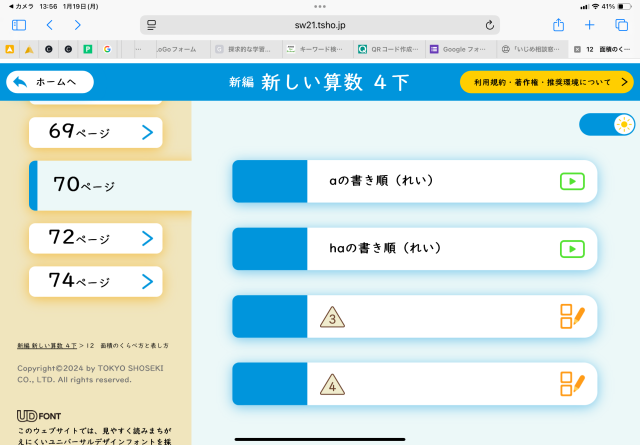Tap the sw21.tsho.jp address field
This screenshot has height=445, width=640.
coord(319,25)
